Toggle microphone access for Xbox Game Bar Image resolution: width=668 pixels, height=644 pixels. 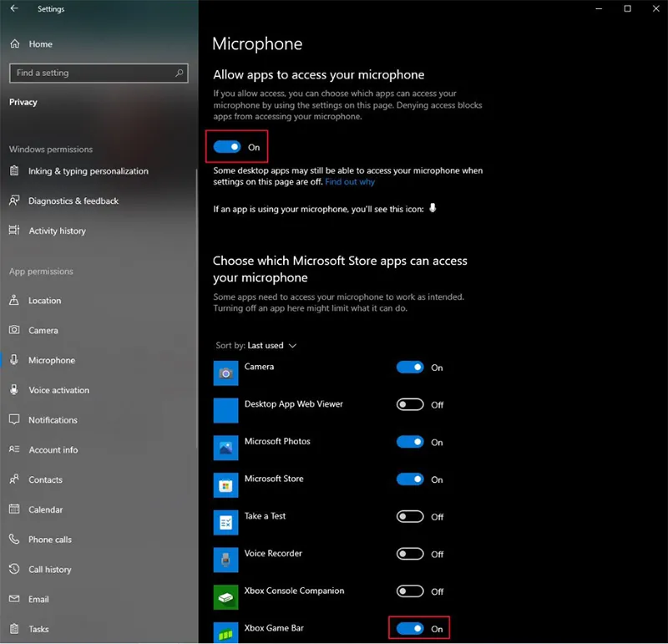(x=410, y=628)
